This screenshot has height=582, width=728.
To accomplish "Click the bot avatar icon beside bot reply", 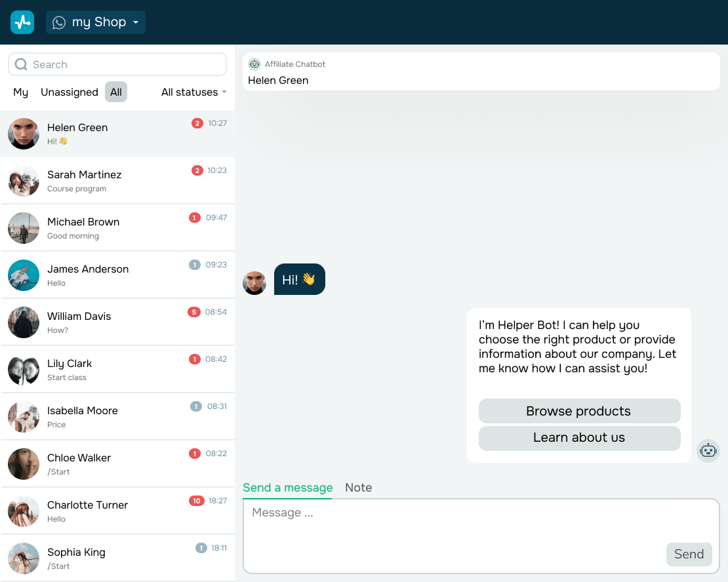I will point(708,451).
